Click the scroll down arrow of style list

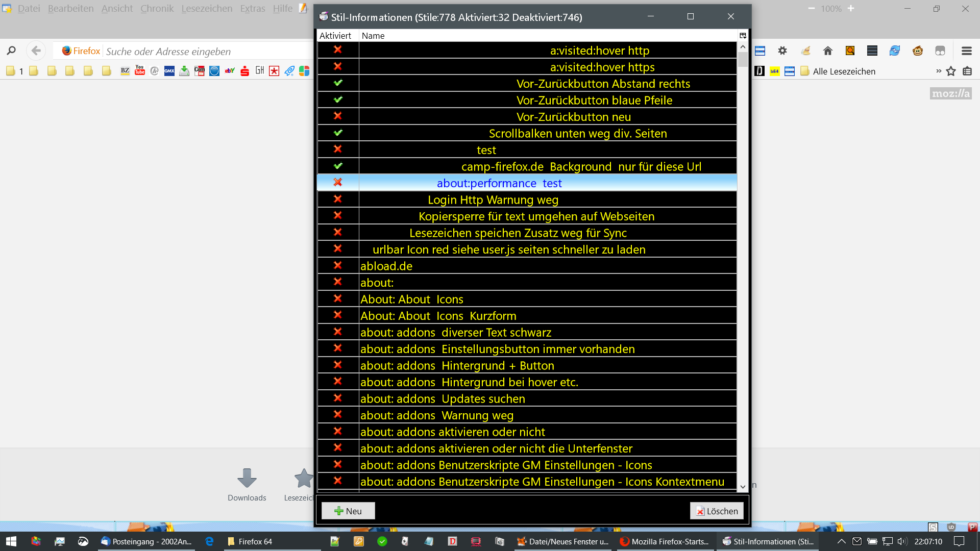[x=743, y=487]
